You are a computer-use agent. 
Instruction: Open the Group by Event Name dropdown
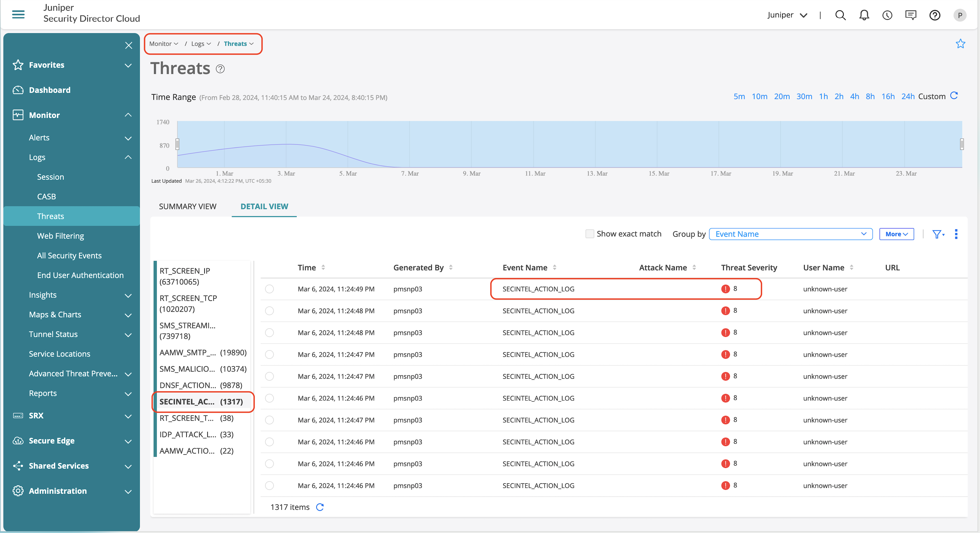pyautogui.click(x=791, y=234)
